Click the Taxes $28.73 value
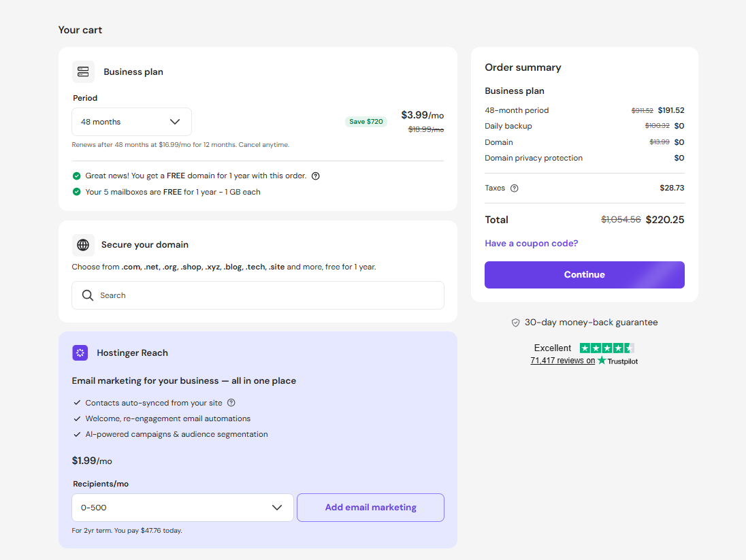This screenshot has height=560, width=746. coord(672,188)
